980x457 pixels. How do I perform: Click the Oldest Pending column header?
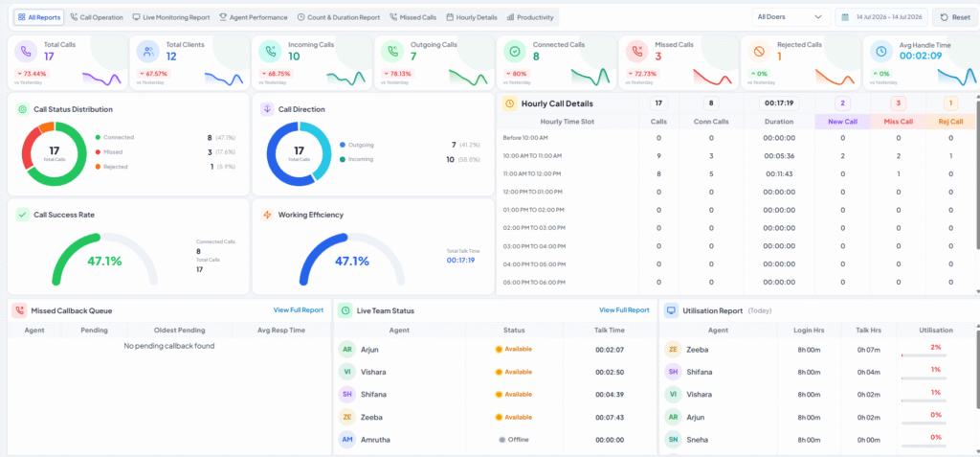point(179,330)
